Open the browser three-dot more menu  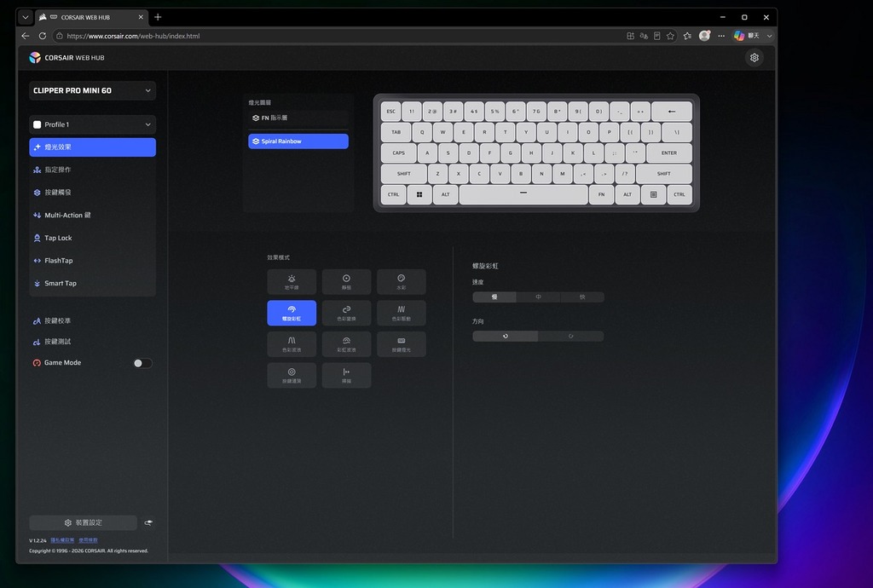pos(721,36)
